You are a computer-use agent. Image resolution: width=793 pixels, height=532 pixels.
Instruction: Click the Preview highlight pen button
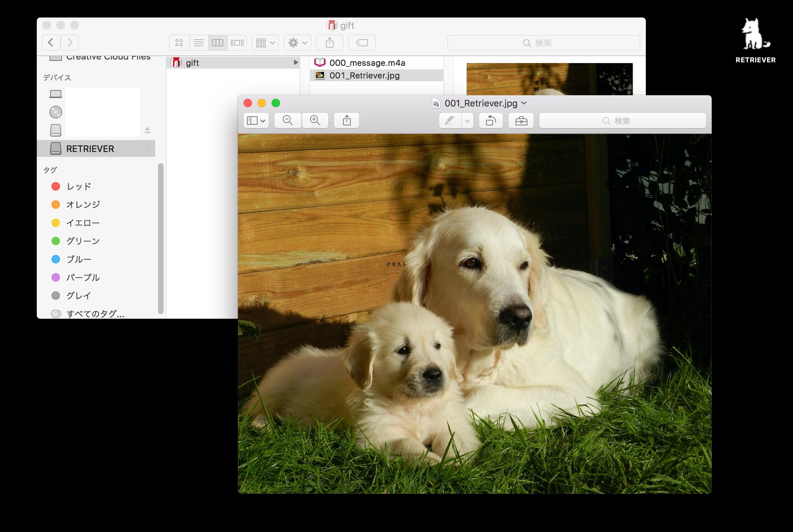point(450,120)
